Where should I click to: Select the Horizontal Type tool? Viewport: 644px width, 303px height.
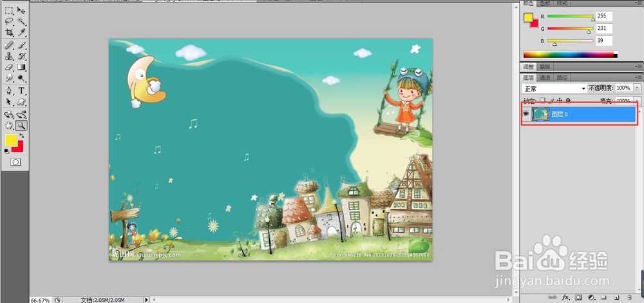21,90
